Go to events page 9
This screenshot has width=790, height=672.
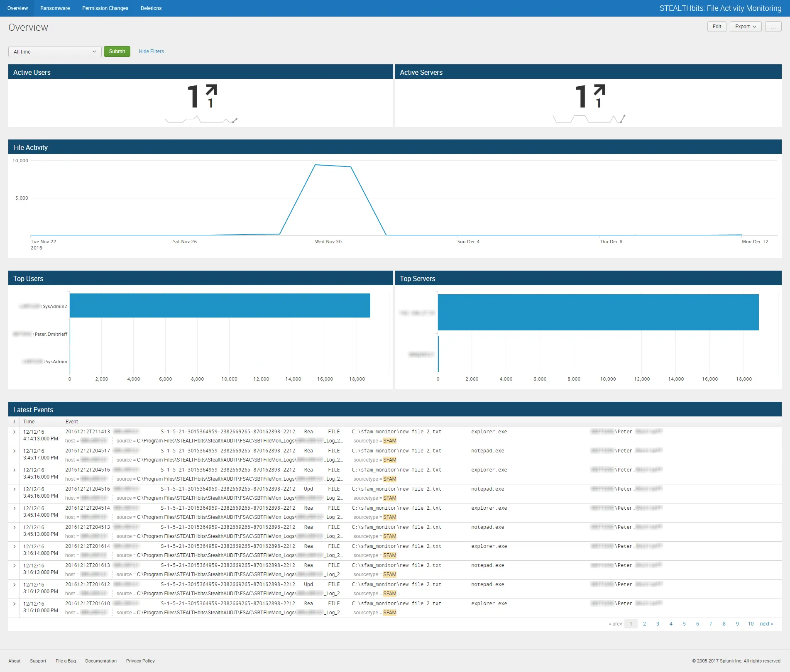(x=737, y=624)
